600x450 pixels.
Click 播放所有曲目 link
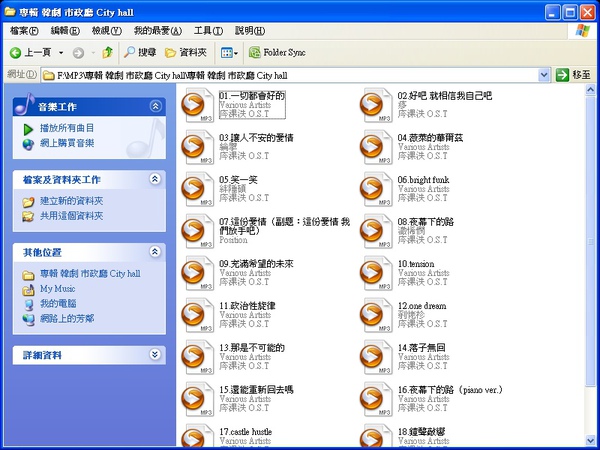(66, 128)
